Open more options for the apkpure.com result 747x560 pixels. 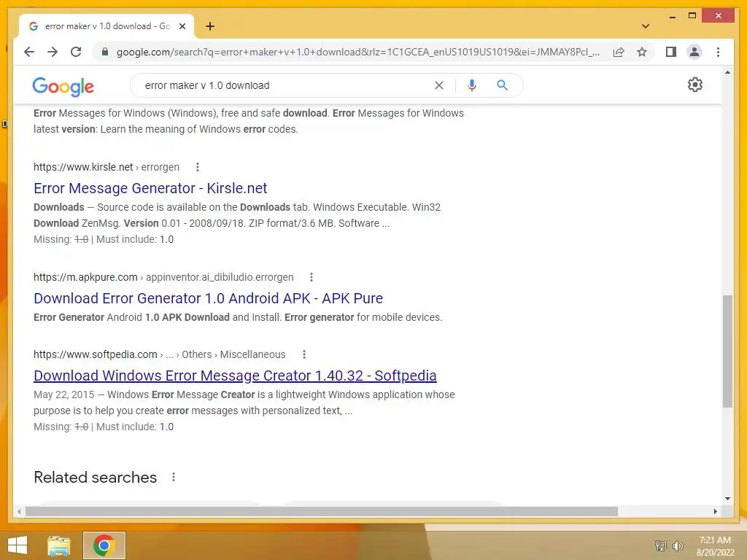tap(311, 277)
